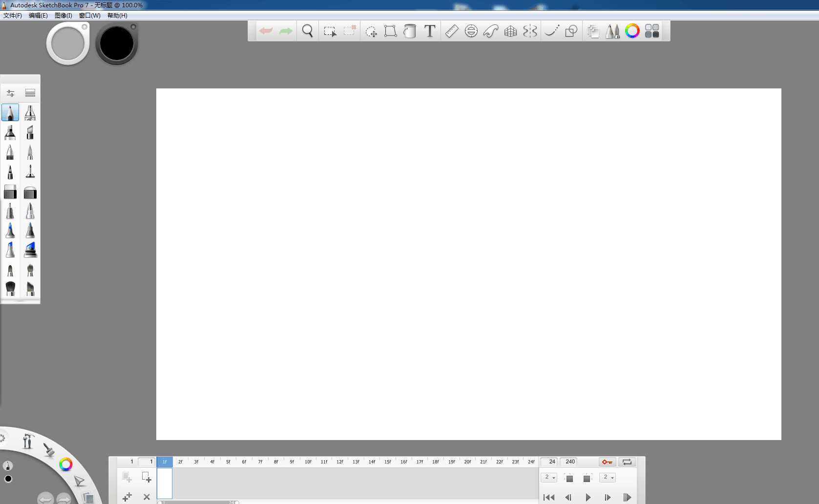
Task: Open lagoon brush selector icon
Action: point(48,450)
